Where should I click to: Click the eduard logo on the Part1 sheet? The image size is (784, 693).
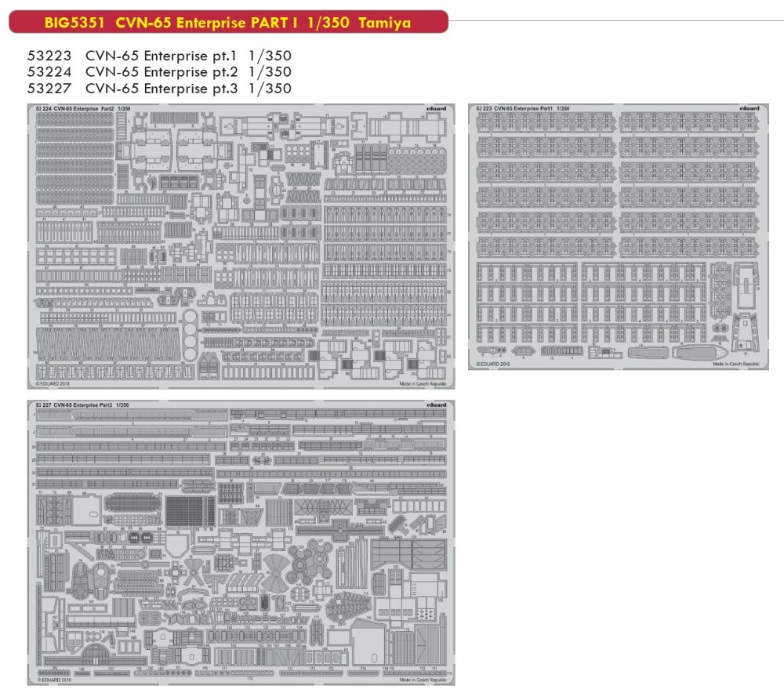point(749,108)
